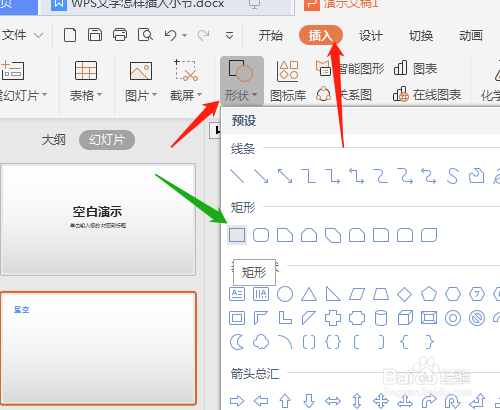This screenshot has height=410, width=500.
Task: Open the 动画 tab
Action: [471, 35]
